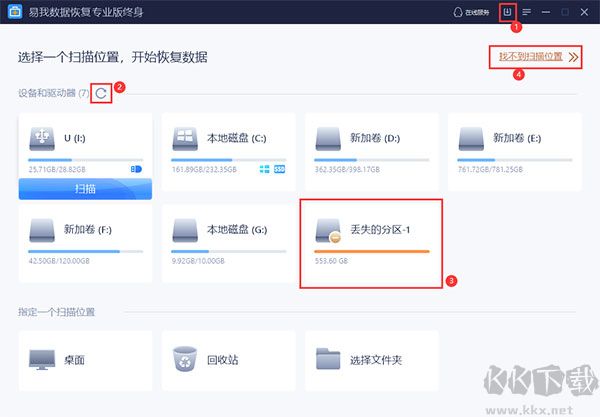Image resolution: width=600 pixels, height=417 pixels.
Task: Choose the Recycle Bin icon
Action: (x=185, y=359)
